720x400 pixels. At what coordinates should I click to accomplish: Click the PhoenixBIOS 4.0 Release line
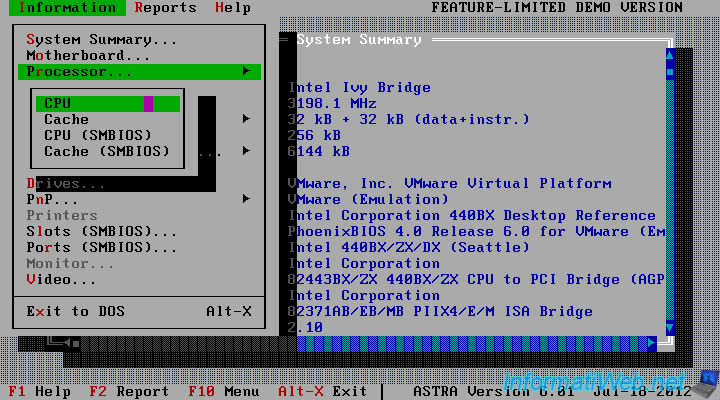pos(477,231)
